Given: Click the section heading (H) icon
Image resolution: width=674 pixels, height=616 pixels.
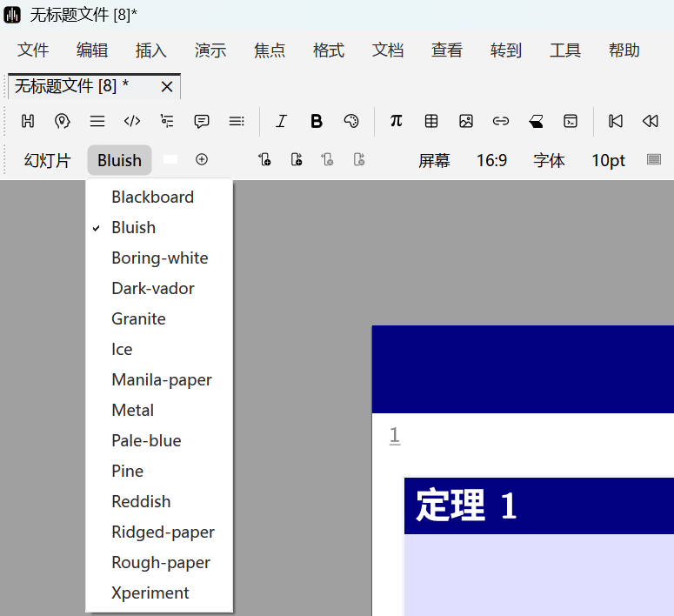Looking at the screenshot, I should point(28,121).
